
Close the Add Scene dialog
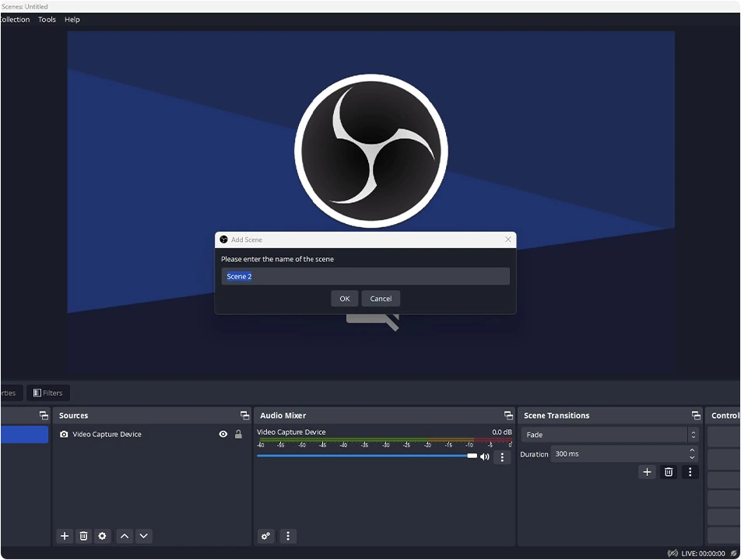[x=508, y=240]
